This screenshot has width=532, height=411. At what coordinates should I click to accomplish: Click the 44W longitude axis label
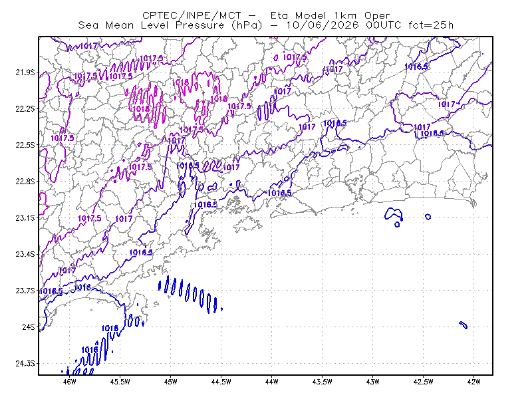(x=272, y=382)
